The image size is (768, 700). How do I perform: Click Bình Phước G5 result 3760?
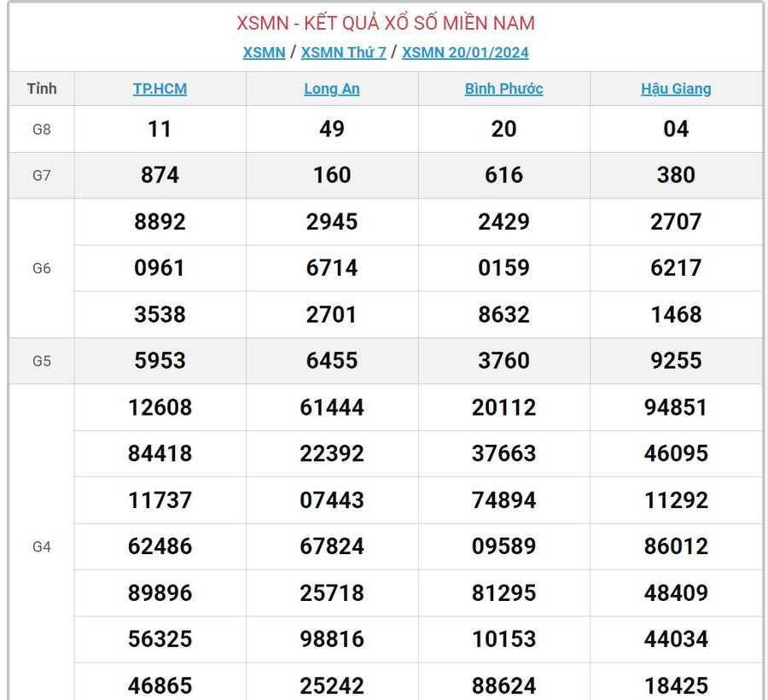[x=503, y=360]
